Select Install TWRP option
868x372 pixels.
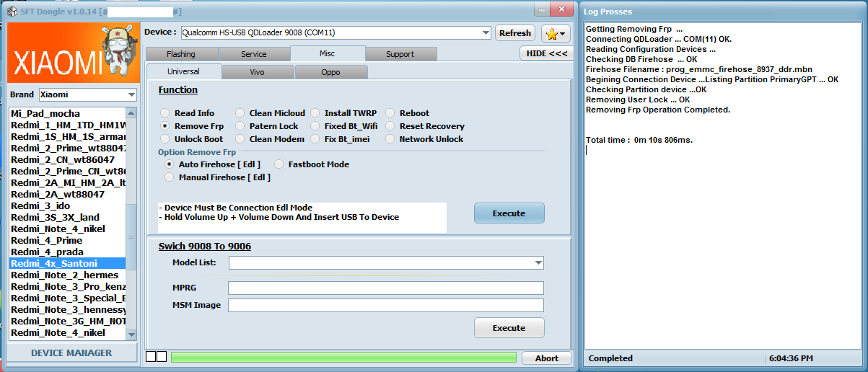[315, 113]
